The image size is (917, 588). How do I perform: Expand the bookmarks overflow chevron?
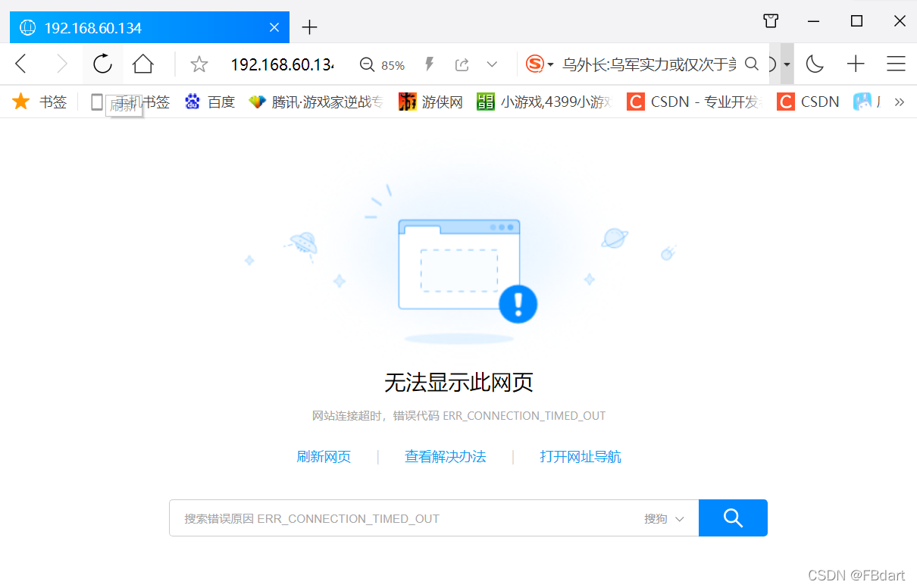(x=899, y=101)
